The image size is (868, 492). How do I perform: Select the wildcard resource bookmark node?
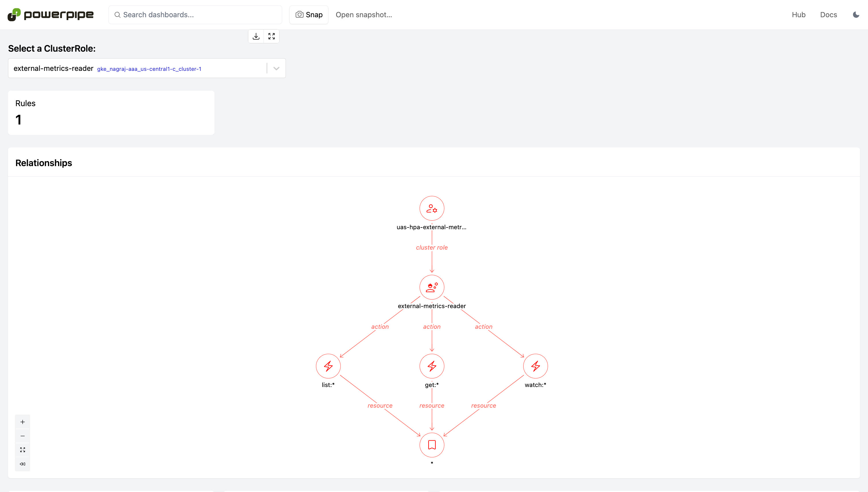(x=432, y=445)
